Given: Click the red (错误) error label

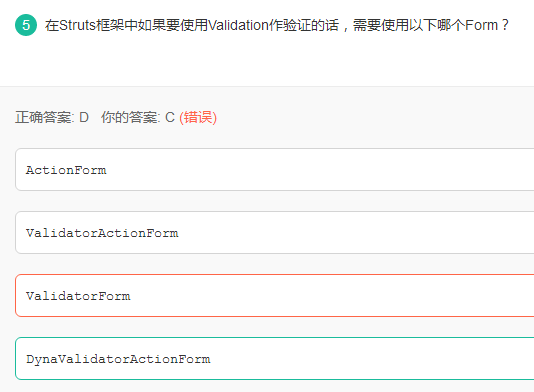Looking at the screenshot, I should pyautogui.click(x=198, y=117).
